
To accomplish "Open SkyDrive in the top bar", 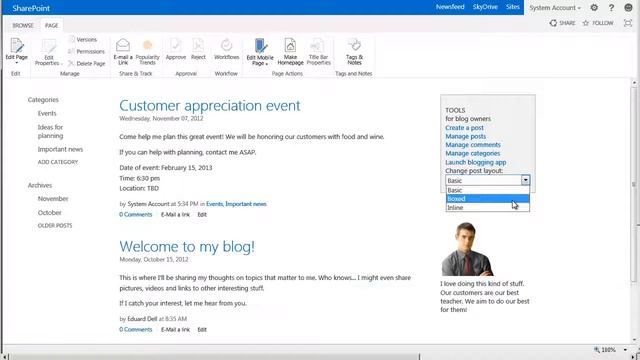I will coord(485,7).
